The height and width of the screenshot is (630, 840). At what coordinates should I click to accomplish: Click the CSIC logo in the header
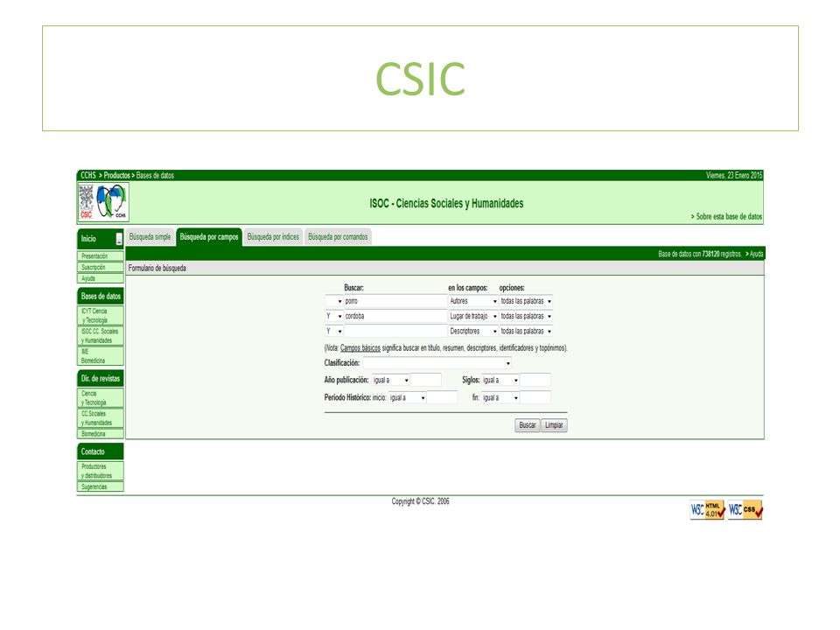[87, 202]
